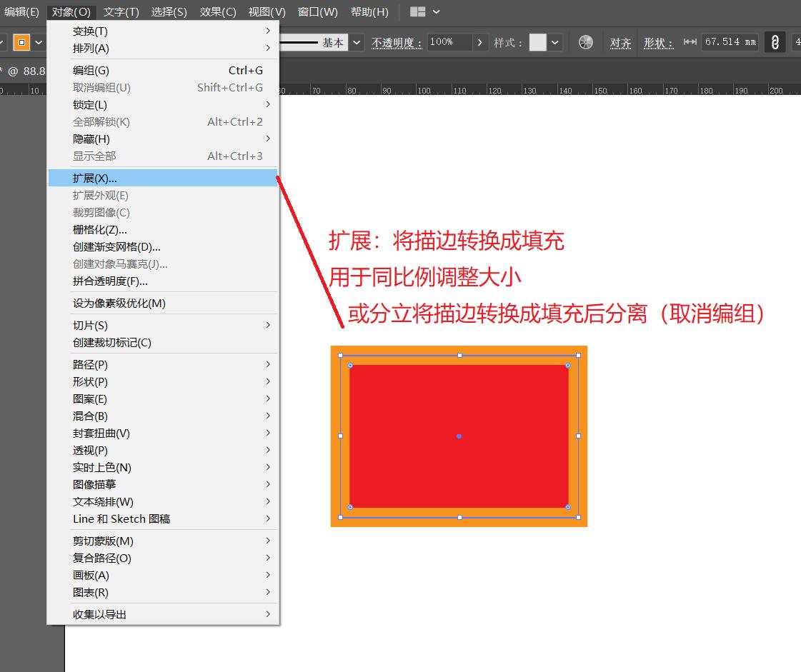Select the orange fill swatch in control bar
Image resolution: width=801 pixels, height=672 pixels.
(23, 42)
